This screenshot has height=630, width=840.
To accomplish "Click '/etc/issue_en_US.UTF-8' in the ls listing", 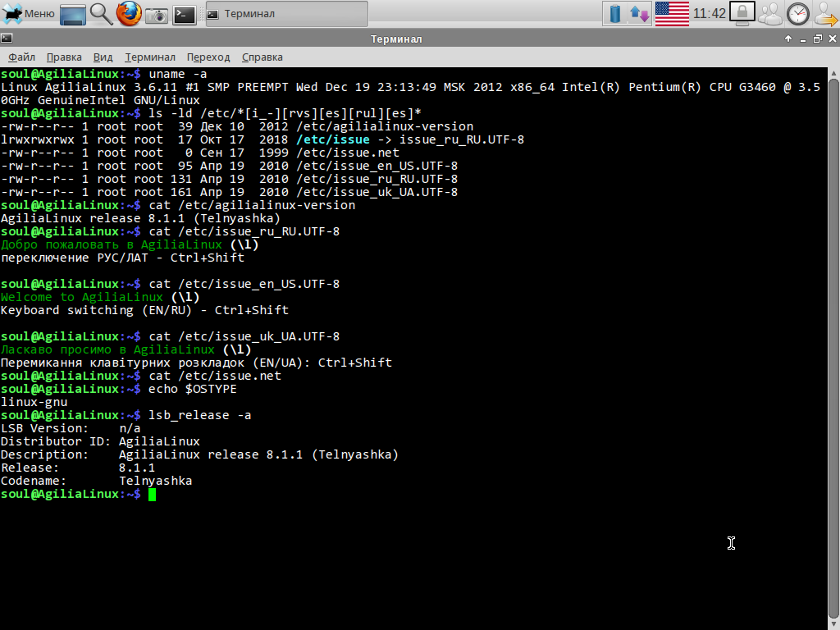I will click(x=377, y=166).
